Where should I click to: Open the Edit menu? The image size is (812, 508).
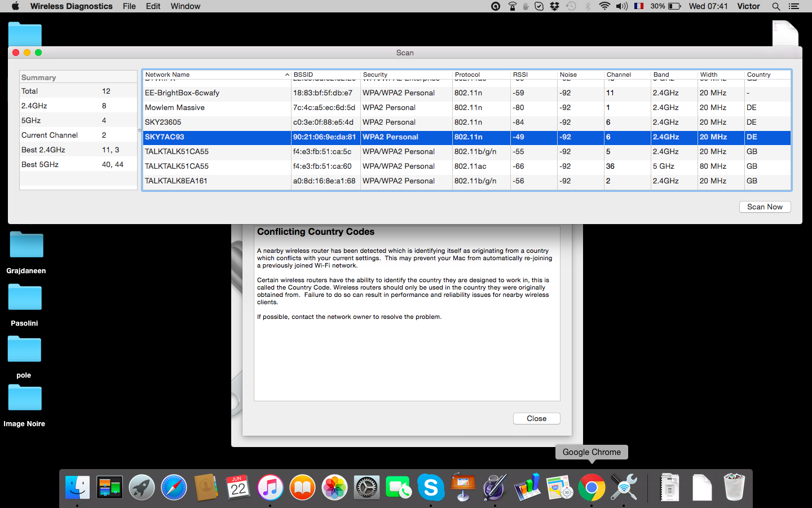coord(153,6)
